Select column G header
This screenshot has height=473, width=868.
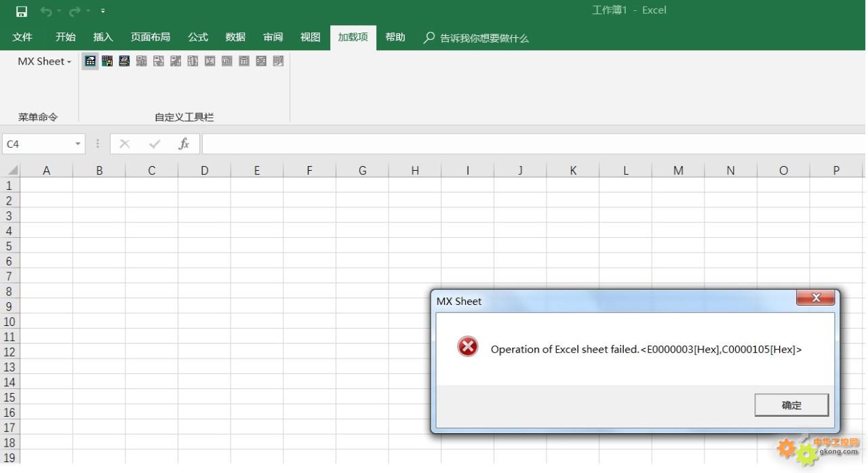pos(362,170)
